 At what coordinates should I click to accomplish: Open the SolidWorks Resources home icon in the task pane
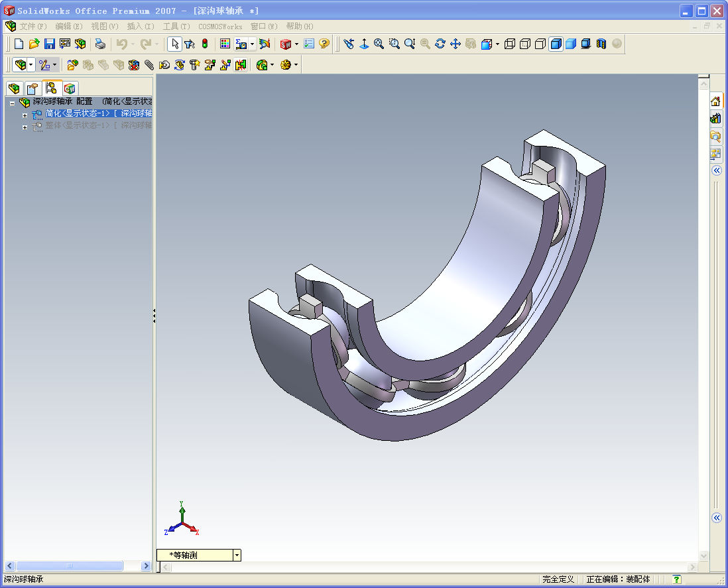(715, 101)
